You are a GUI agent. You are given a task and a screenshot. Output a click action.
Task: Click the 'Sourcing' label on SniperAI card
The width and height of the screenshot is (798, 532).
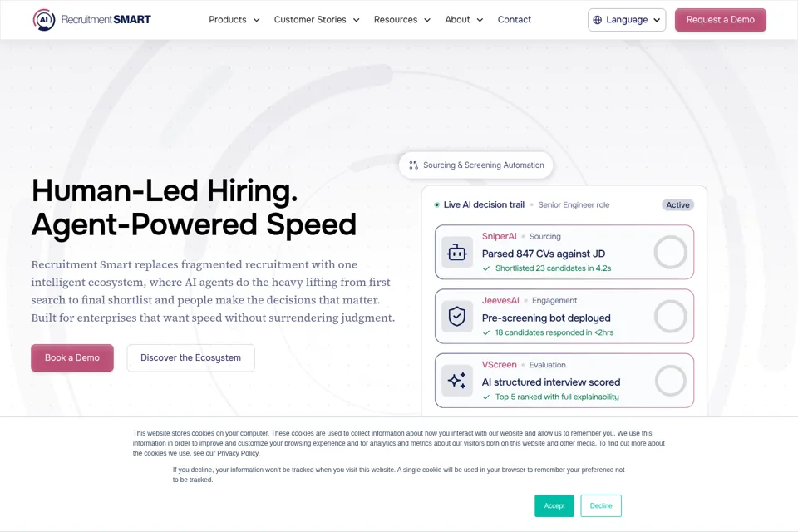point(544,236)
